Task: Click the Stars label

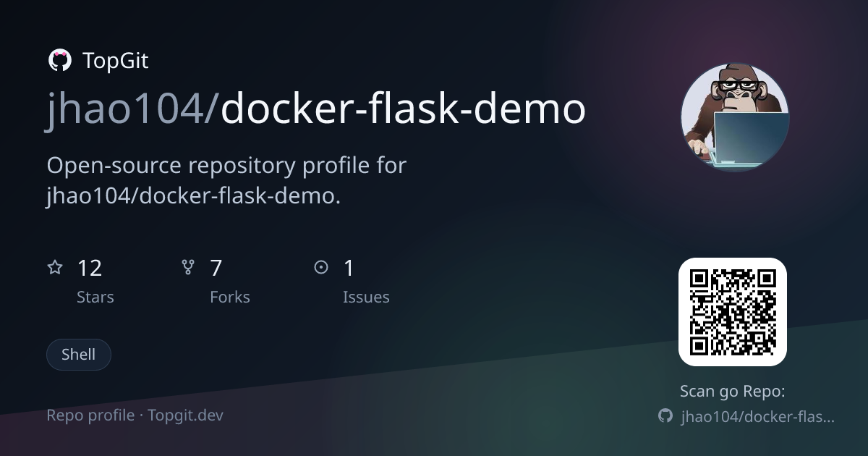Action: click(95, 297)
